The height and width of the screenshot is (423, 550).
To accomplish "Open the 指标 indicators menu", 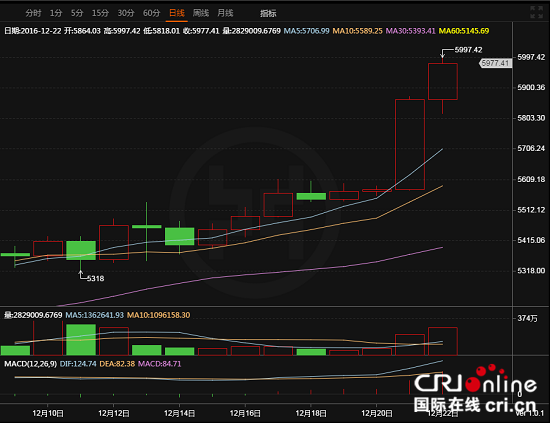I will pyautogui.click(x=268, y=13).
